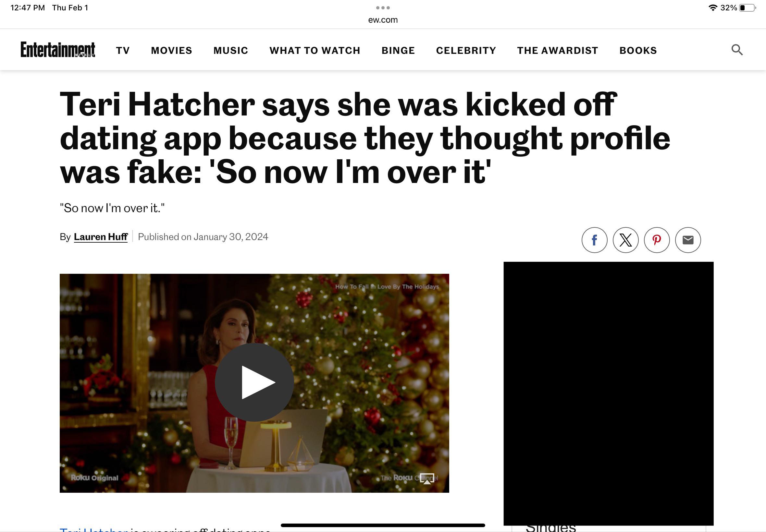Share article on X
This screenshot has width=766, height=532.
625,240
